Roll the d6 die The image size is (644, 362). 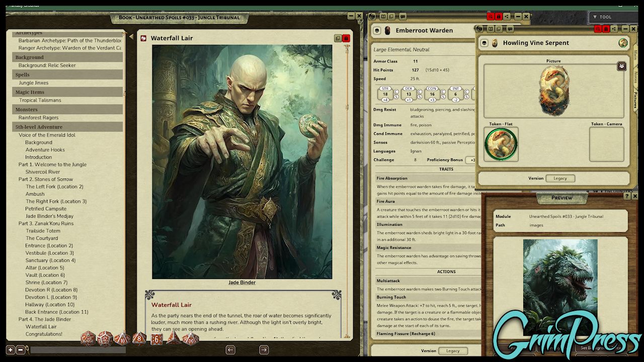coord(156,339)
